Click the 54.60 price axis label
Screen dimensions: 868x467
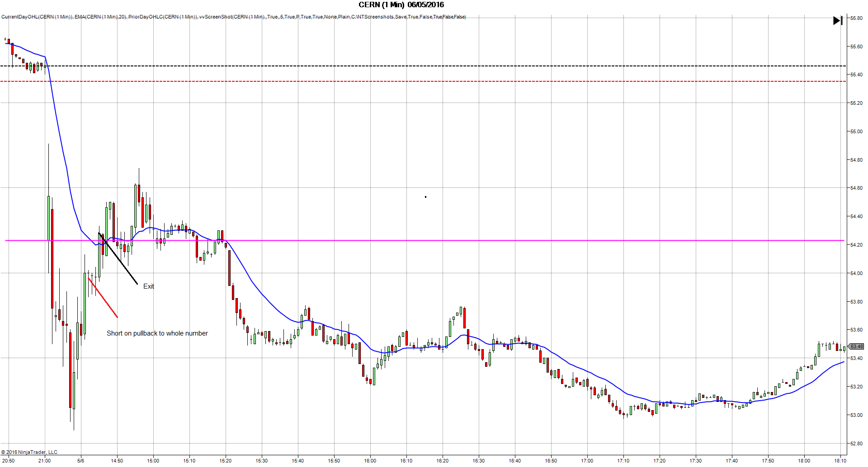[x=856, y=188]
